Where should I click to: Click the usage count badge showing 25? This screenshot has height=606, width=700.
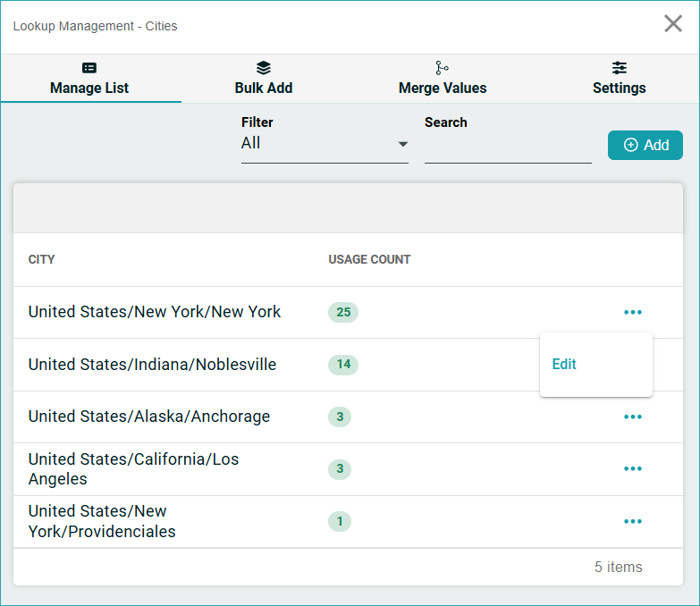[343, 312]
